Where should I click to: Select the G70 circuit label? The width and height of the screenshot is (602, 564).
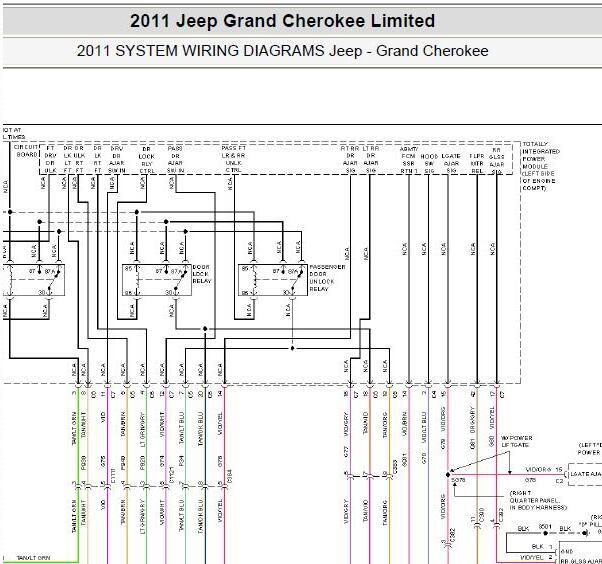pyautogui.click(x=424, y=458)
